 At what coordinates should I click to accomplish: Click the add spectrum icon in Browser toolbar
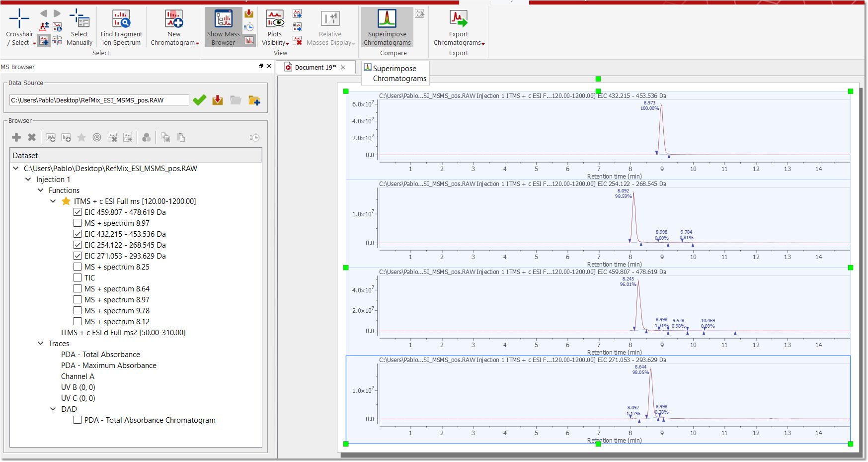tap(66, 137)
